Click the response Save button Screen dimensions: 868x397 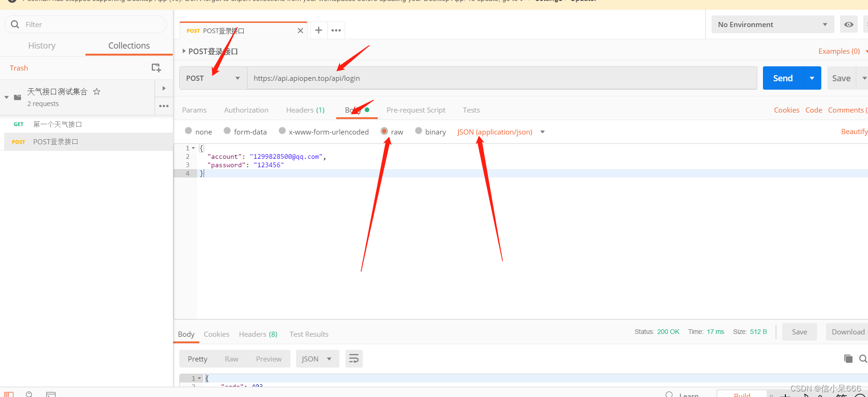pyautogui.click(x=799, y=332)
